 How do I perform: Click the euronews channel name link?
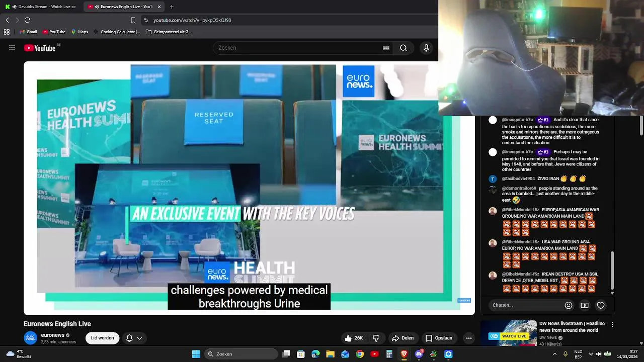coord(53,335)
